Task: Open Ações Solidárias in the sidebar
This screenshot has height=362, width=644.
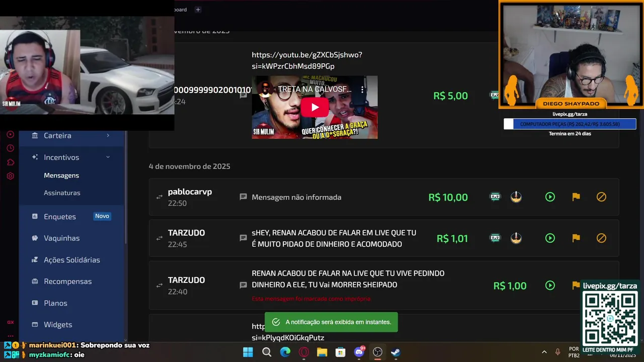Action: (x=71, y=260)
